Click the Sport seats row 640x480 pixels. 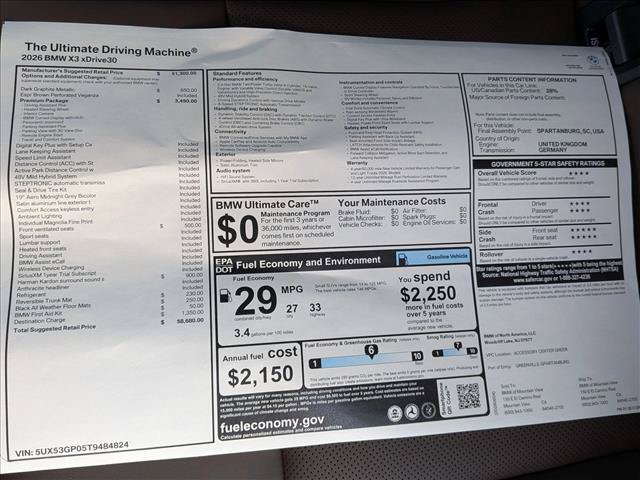coord(110,236)
